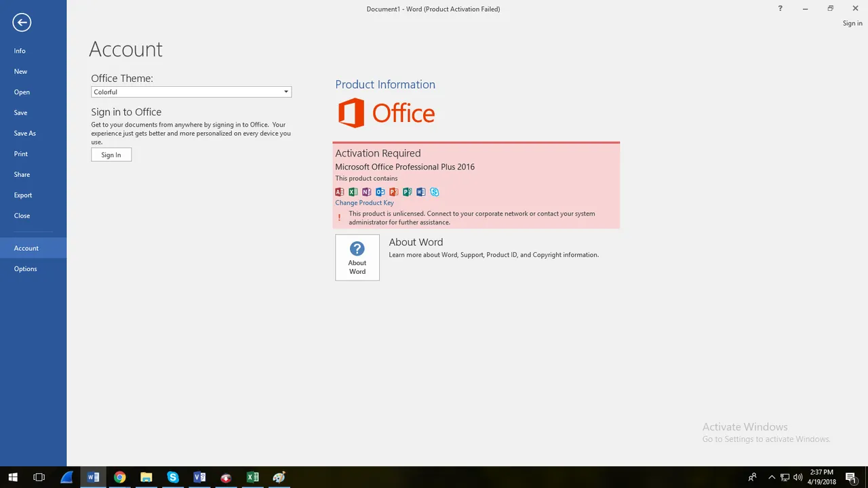Open the People icon in system tray

click(x=752, y=477)
